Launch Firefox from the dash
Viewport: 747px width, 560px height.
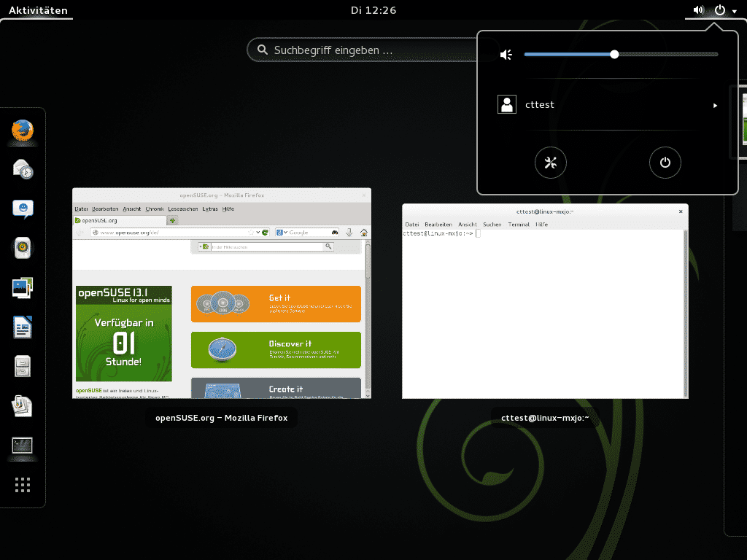pyautogui.click(x=23, y=131)
